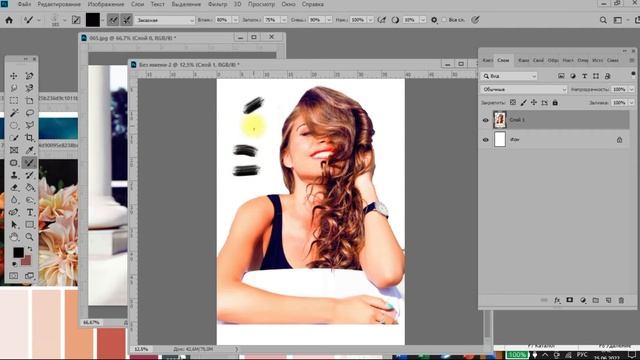Image resolution: width=640 pixels, height=360 pixels.
Task: Click the current brush load color swatch
Action: (93, 20)
